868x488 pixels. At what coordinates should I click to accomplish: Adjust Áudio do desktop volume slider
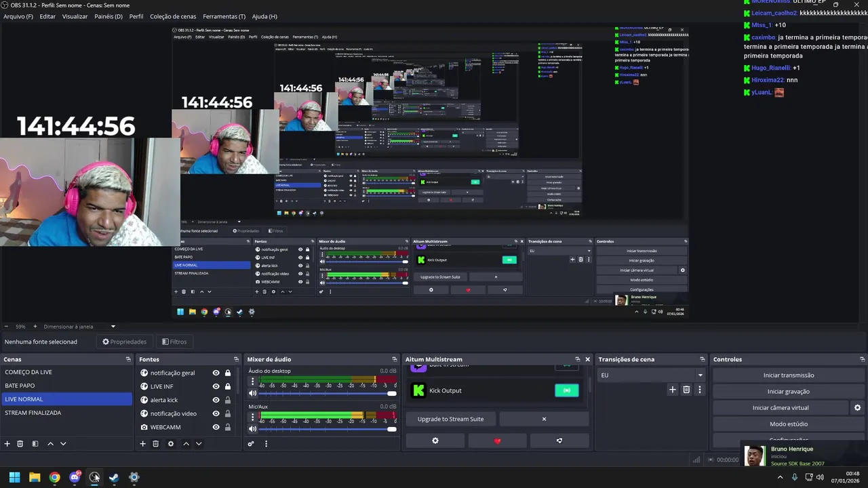(328, 393)
